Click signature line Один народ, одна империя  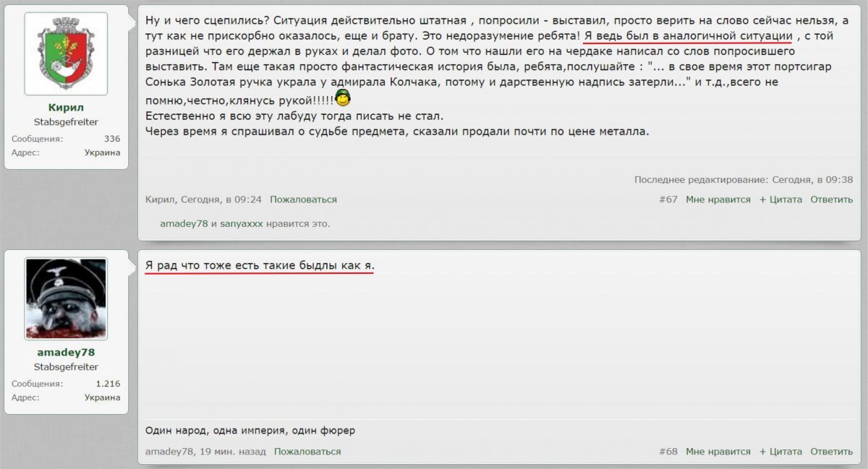[250, 431]
